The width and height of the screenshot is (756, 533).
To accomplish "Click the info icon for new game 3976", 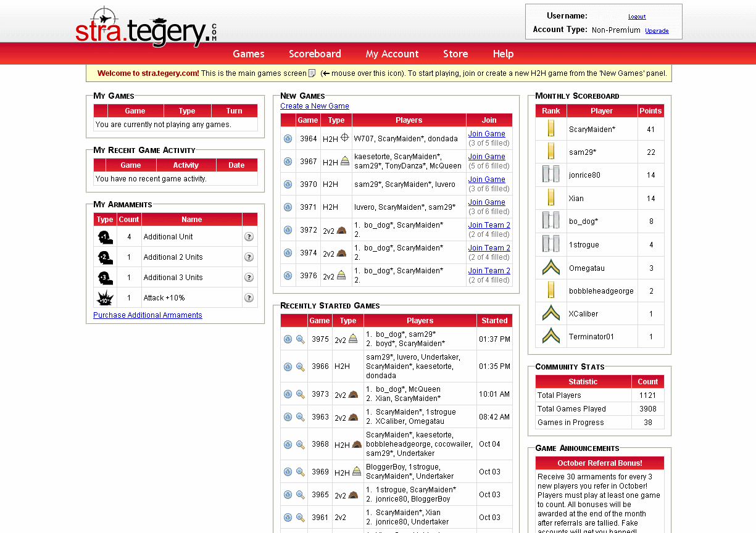I will click(288, 276).
